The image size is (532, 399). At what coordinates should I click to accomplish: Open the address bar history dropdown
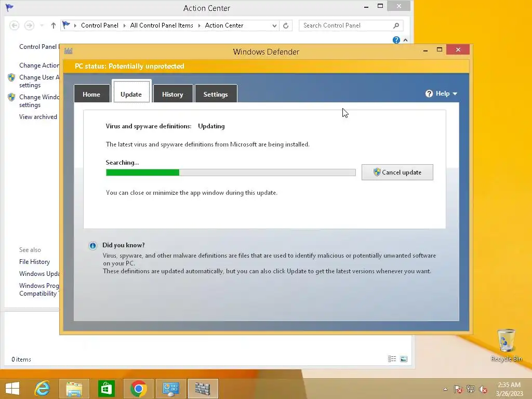pos(274,26)
